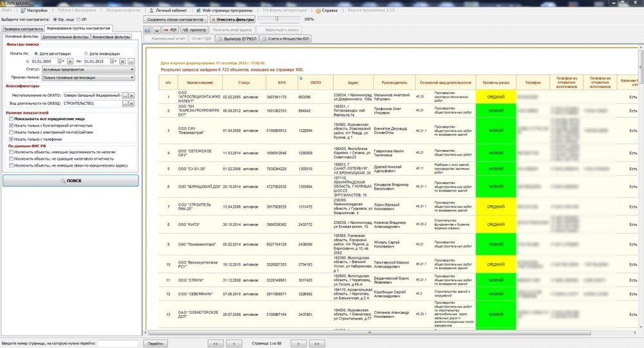The height and width of the screenshot is (348, 644).
Task: Uncheck Искать только с бухгалтерской отчётностью
Action: click(x=12, y=125)
